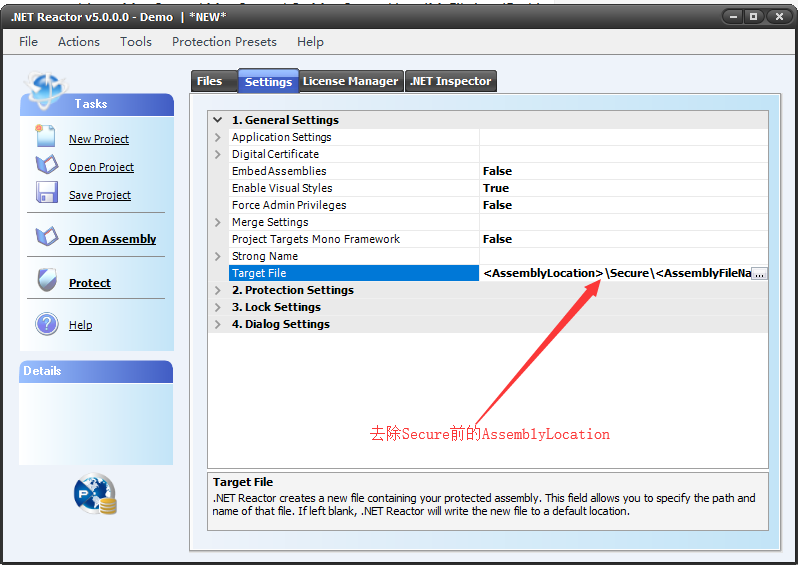The image size is (798, 565).
Task: Click the New Project page icon
Action: pyautogui.click(x=45, y=136)
